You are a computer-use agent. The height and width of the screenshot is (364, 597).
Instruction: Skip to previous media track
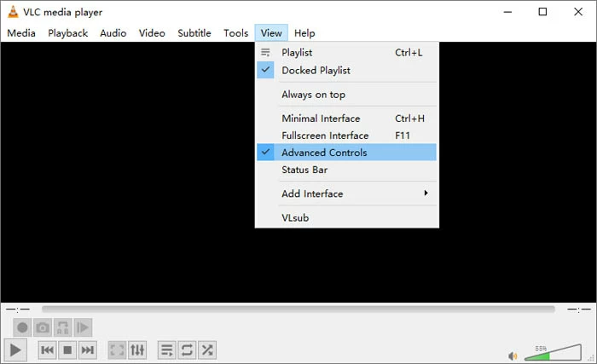(48, 350)
